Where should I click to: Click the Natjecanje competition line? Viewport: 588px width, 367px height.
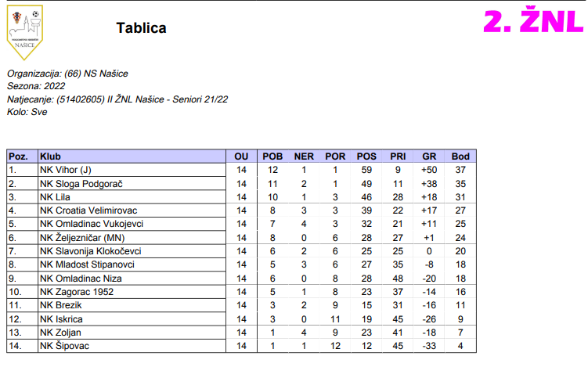pyautogui.click(x=117, y=99)
